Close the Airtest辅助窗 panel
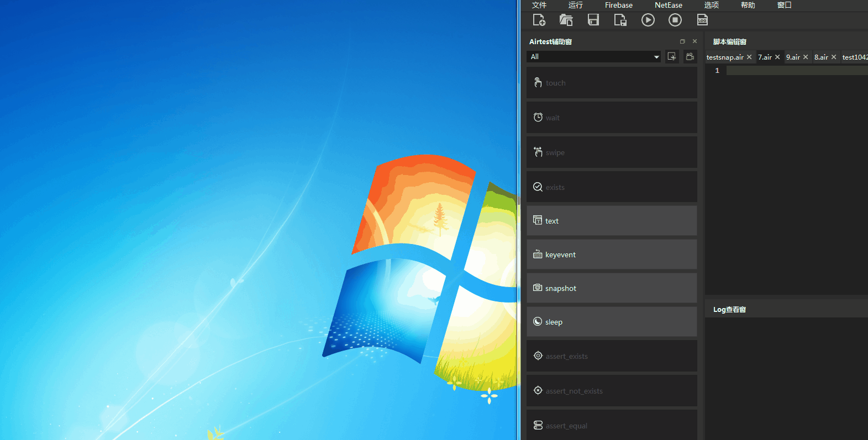Screen dimensions: 868x440 695,41
